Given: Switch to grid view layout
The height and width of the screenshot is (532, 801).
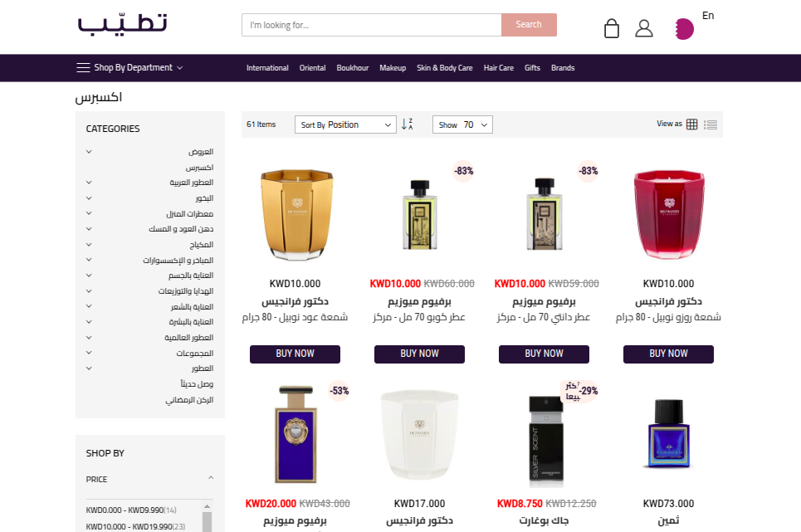Looking at the screenshot, I should tap(691, 124).
